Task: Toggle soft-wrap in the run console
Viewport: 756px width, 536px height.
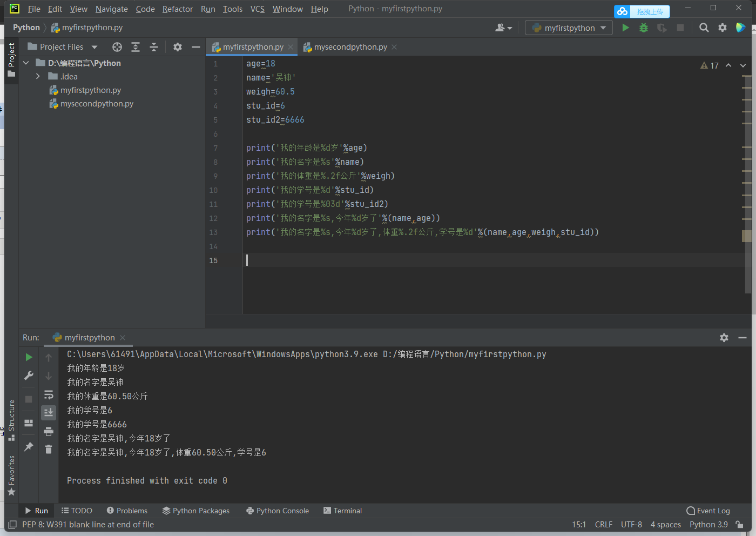Action: 49,394
